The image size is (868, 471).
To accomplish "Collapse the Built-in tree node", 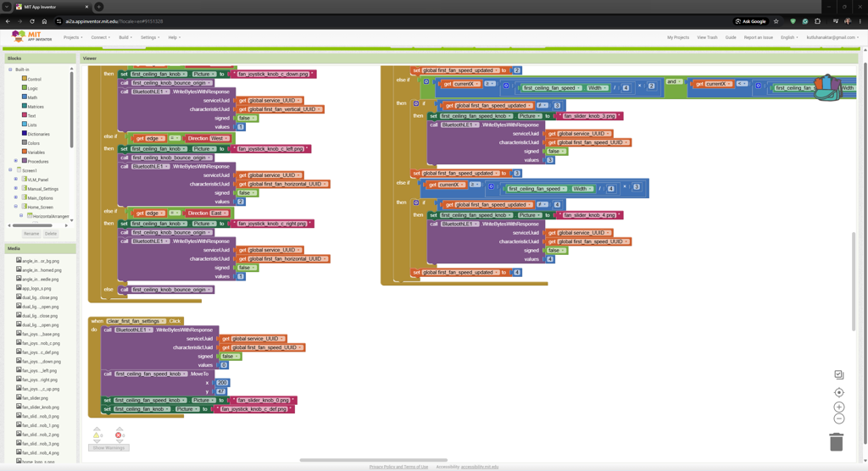I will point(10,69).
